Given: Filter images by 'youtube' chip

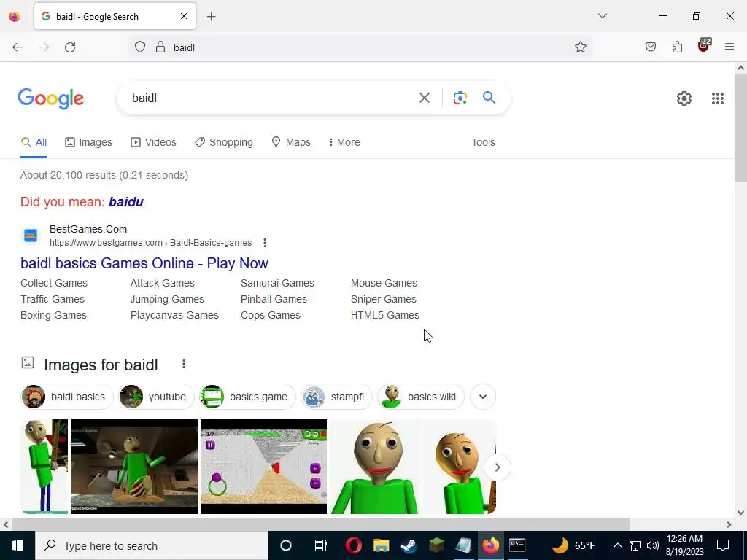Looking at the screenshot, I should point(156,397).
